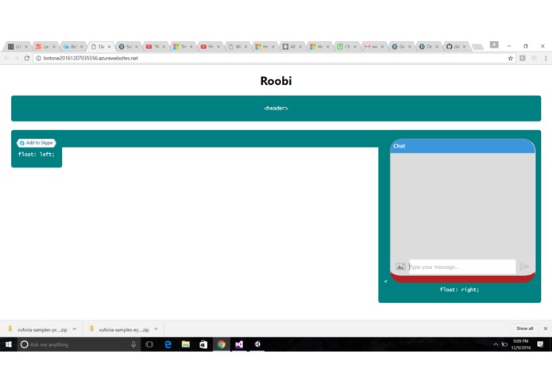Switch to the All browser tab
This screenshot has height=392, width=552.
pos(291,47)
